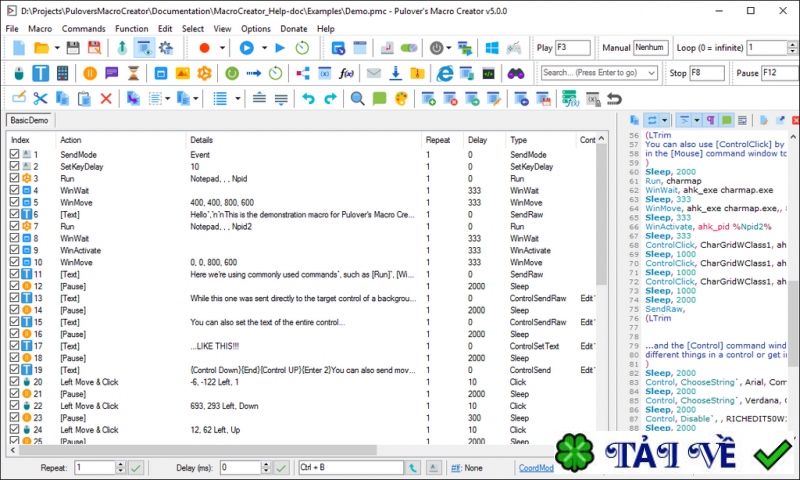Uncheck row 5 WinMove checkbox
Viewport: 800px width, 480px height.
[x=14, y=202]
